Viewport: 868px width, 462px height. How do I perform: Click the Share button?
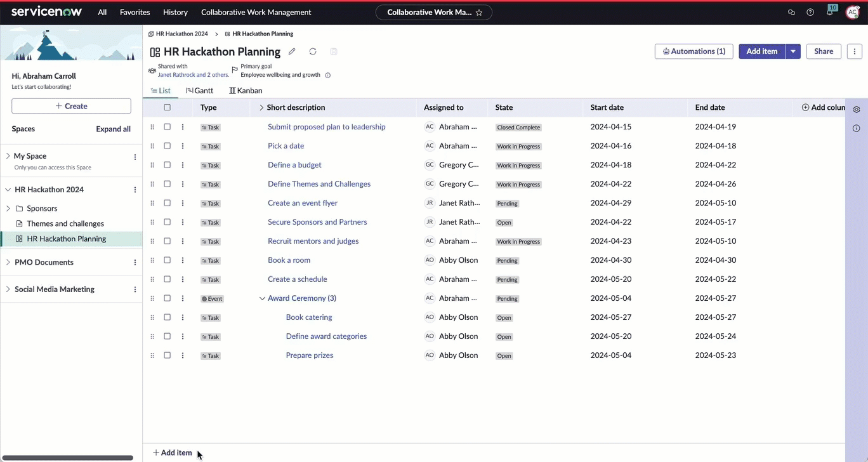(824, 51)
